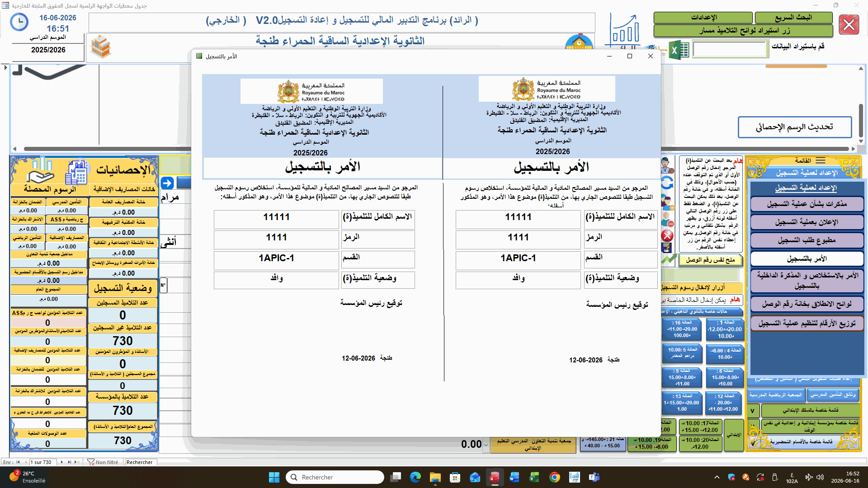Click الحالة 4 fee case button
The width and height of the screenshot is (868, 488).
pos(725,353)
